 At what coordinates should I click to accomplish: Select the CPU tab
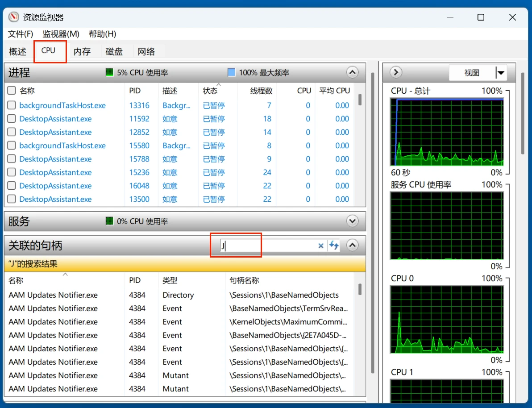tap(48, 50)
